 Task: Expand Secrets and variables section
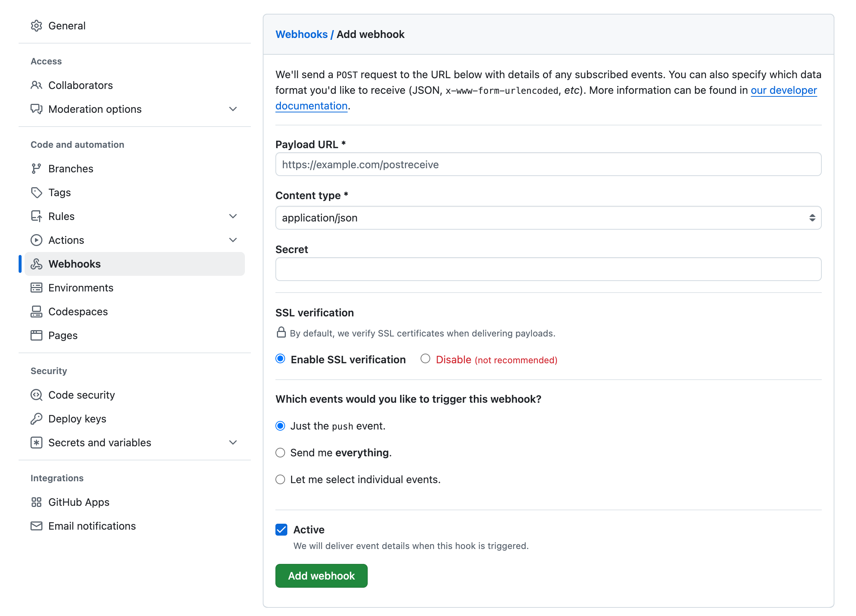click(x=233, y=443)
